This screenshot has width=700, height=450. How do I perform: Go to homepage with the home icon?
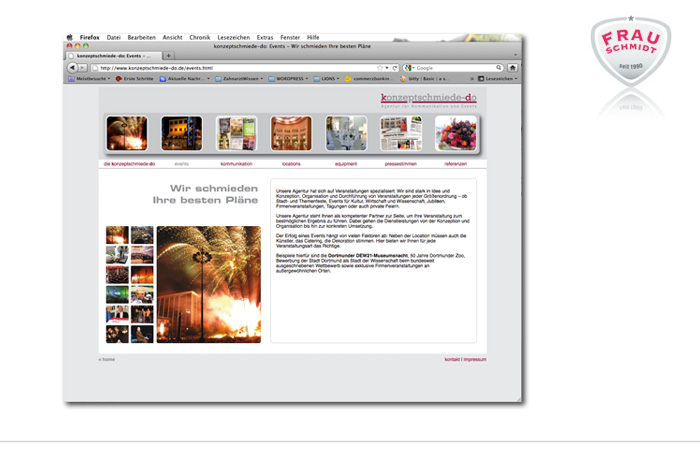[x=512, y=68]
